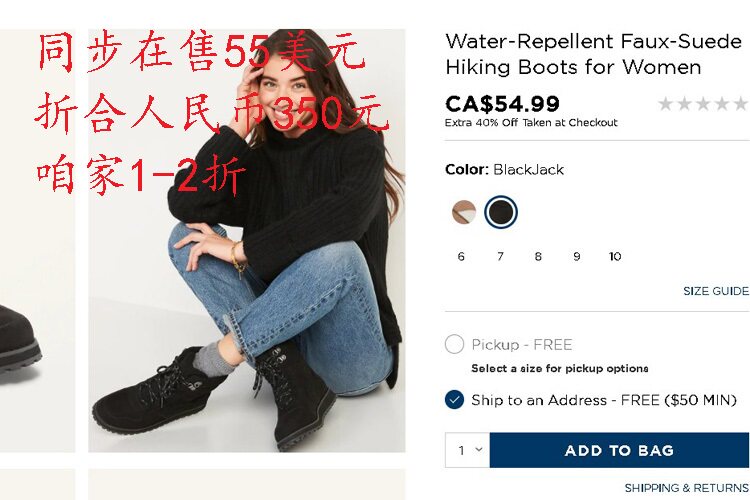Open Shipping & Returns link

[687, 488]
